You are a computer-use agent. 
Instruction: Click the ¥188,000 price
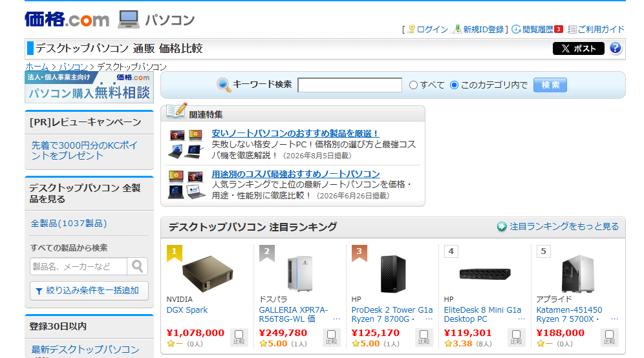pos(560,333)
